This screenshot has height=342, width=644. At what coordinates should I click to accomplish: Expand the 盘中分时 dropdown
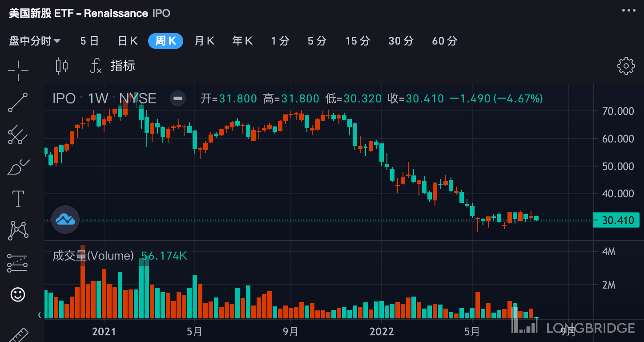coord(35,41)
